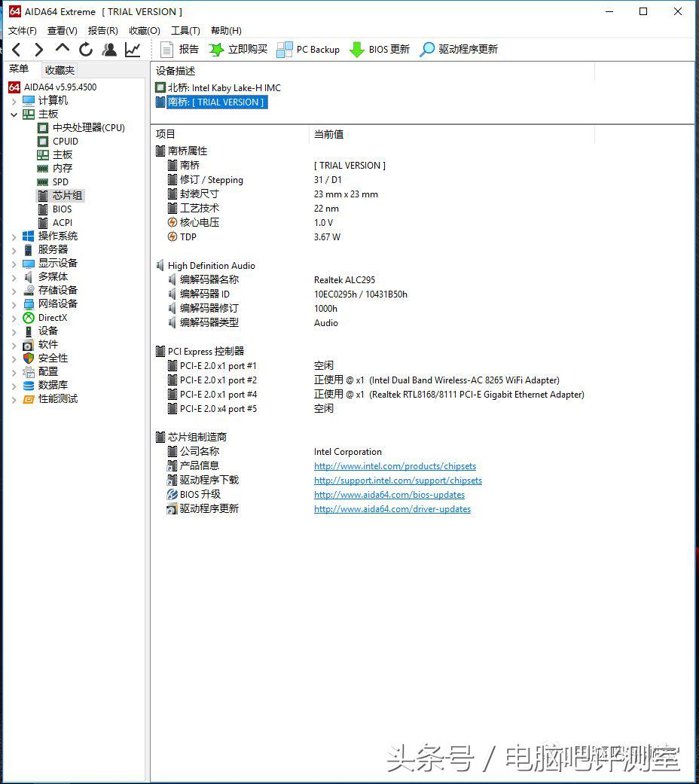Expand the 显示设备 tree node
The image size is (699, 784).
pos(14,264)
